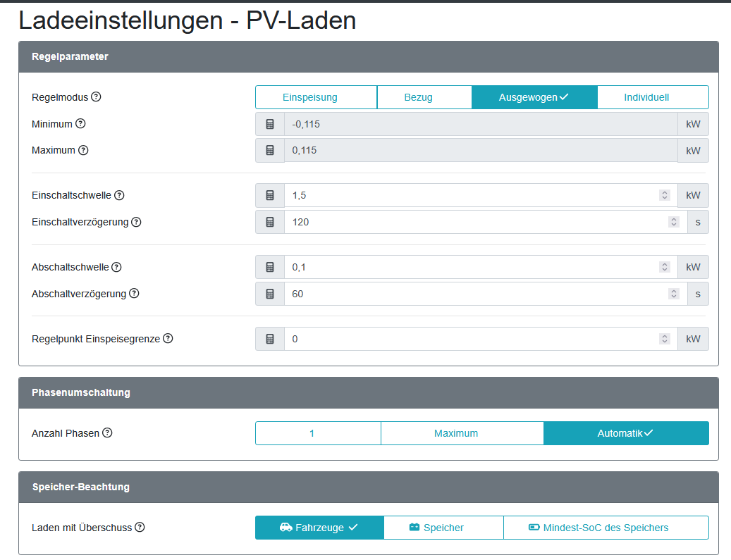This screenshot has width=731, height=560.
Task: Click Abschaltverzögerung spinner arrows
Action: pyautogui.click(x=674, y=294)
